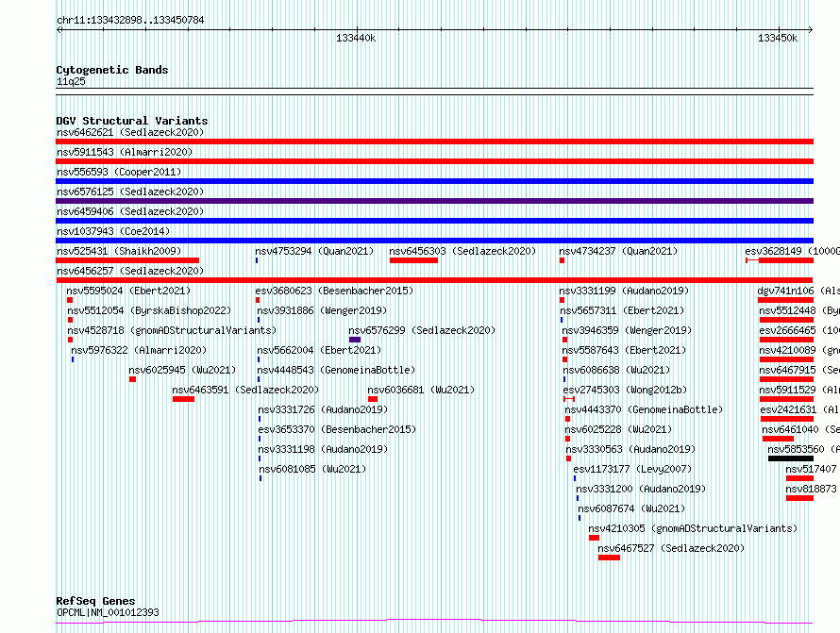Click the RefSeq Genes track title
Image resolution: width=840 pixels, height=633 pixels.
tap(95, 601)
